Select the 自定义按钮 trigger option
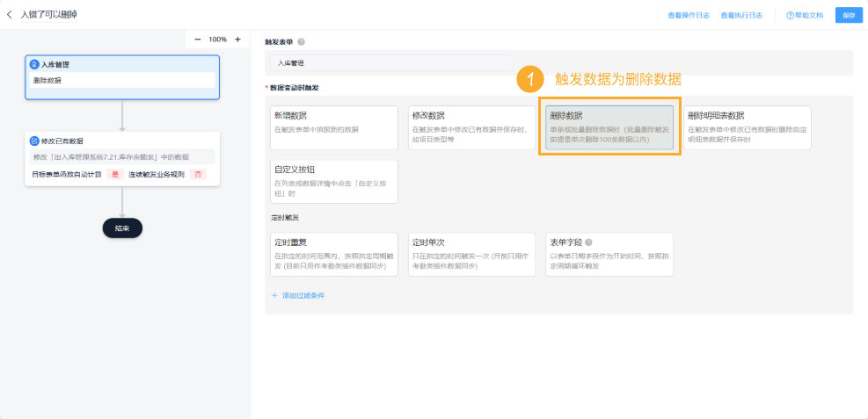The width and height of the screenshot is (868, 419). 334,181
